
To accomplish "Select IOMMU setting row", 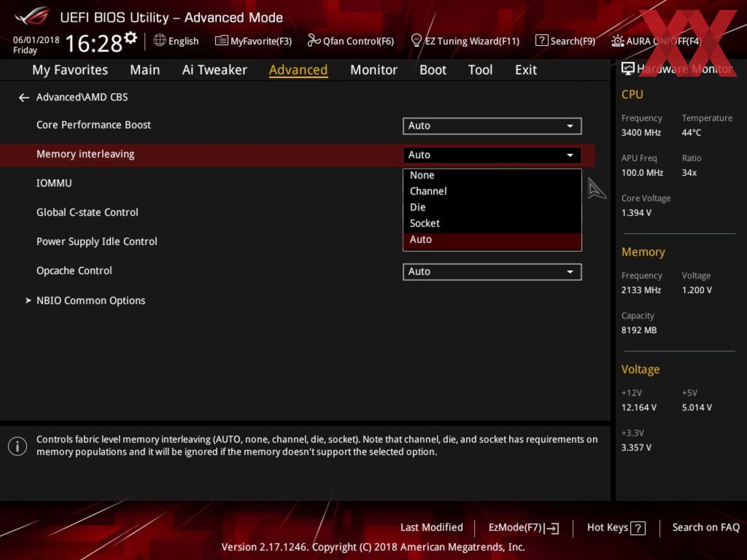I will [x=54, y=183].
